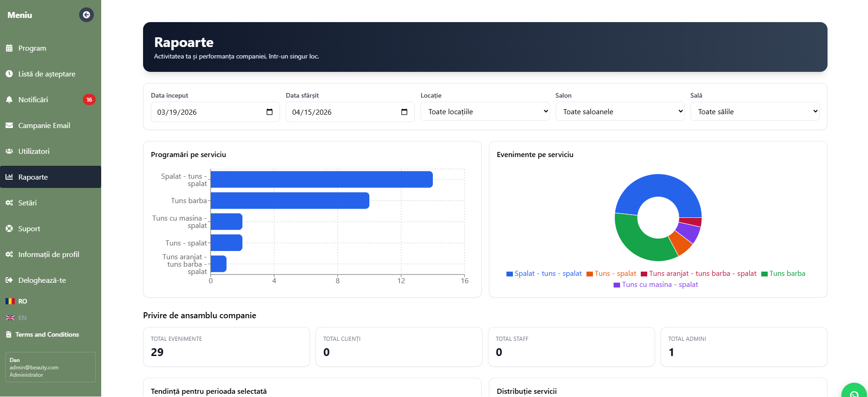The width and height of the screenshot is (868, 397).
Task: Expand the Toate sălile dropdown
Action: [x=755, y=111]
